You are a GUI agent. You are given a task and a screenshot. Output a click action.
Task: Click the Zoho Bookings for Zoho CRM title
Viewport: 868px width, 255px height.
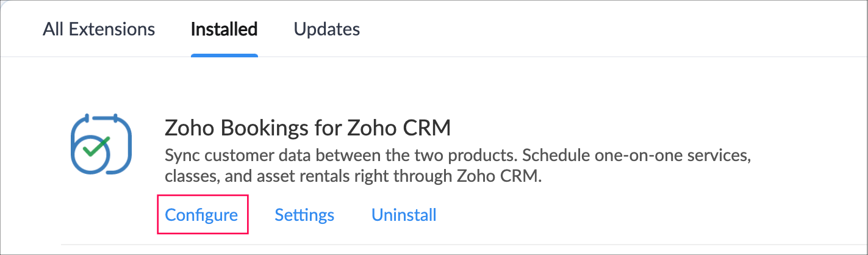pos(307,129)
